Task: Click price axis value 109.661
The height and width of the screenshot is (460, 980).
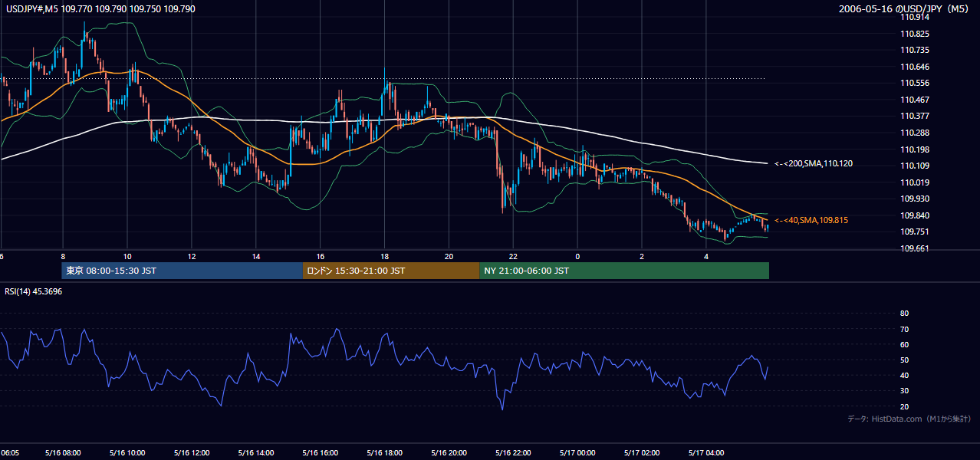Action: pos(916,248)
